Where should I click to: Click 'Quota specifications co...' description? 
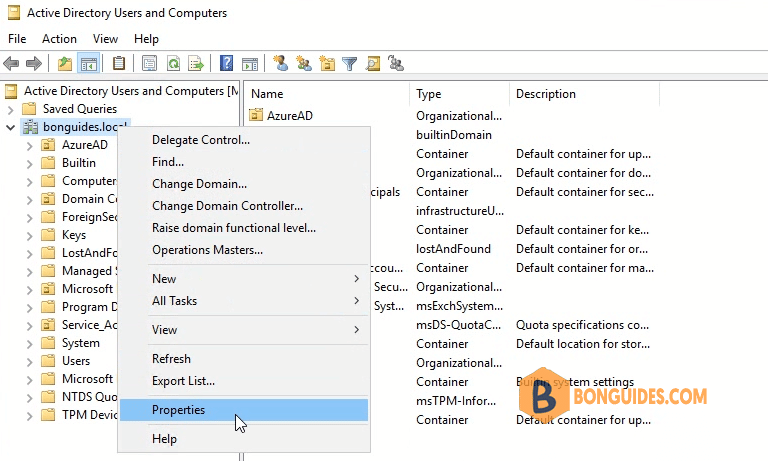click(x=582, y=325)
